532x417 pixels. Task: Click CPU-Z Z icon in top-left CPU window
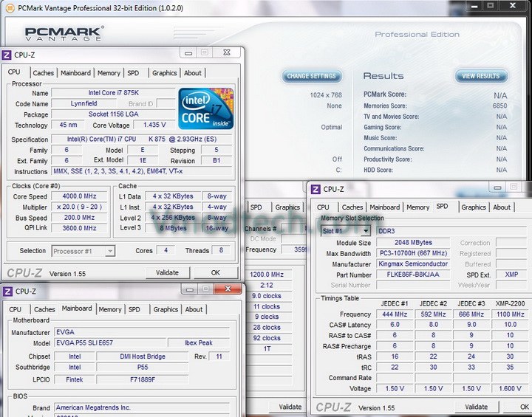(x=7, y=55)
